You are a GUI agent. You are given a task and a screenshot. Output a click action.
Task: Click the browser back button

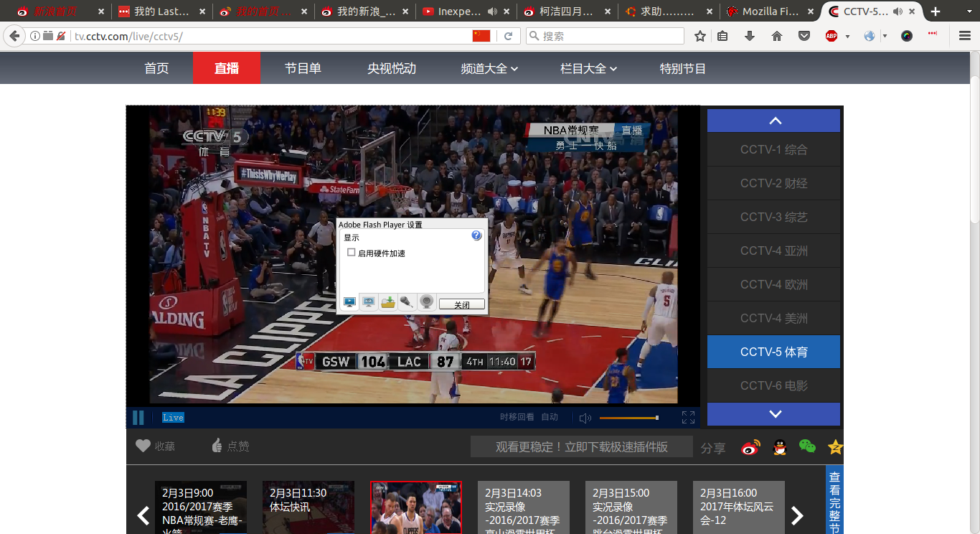14,36
